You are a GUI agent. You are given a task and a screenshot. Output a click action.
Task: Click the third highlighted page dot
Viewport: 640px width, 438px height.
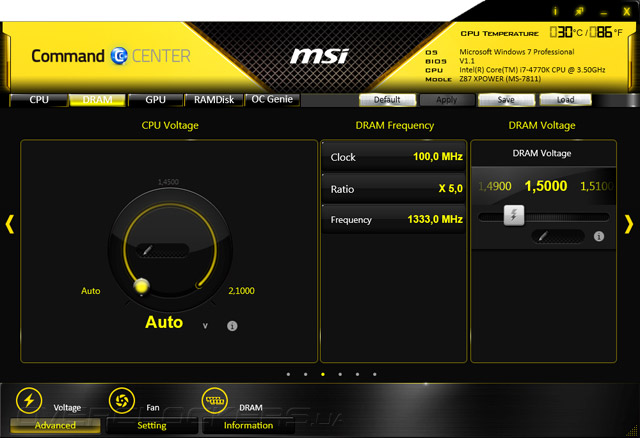pyautogui.click(x=323, y=374)
